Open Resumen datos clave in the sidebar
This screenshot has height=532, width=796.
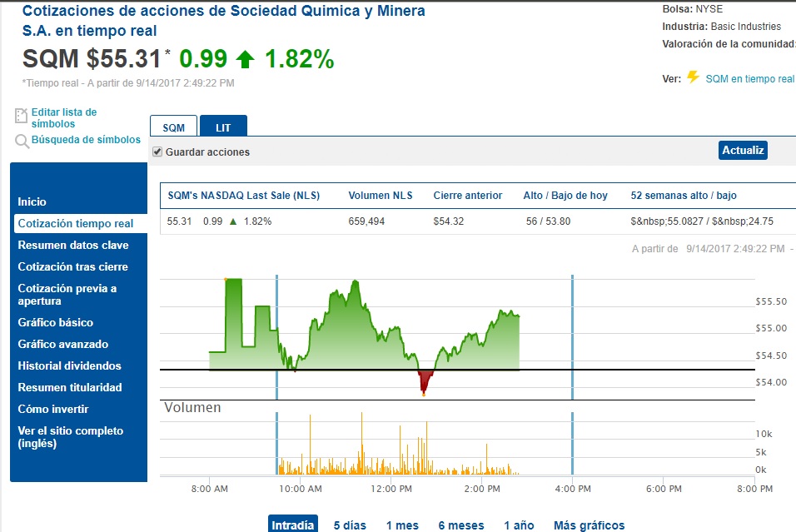tap(73, 246)
